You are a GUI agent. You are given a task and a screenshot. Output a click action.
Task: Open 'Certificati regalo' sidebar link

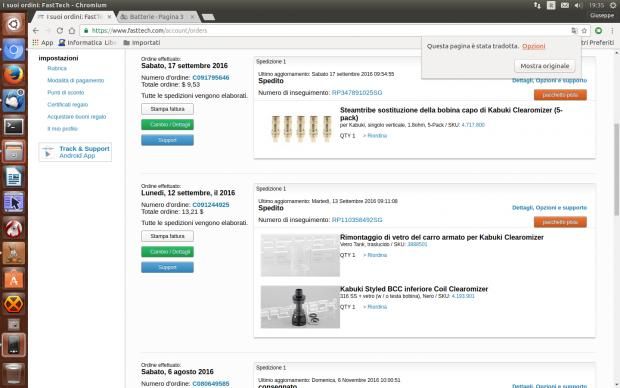click(x=68, y=104)
